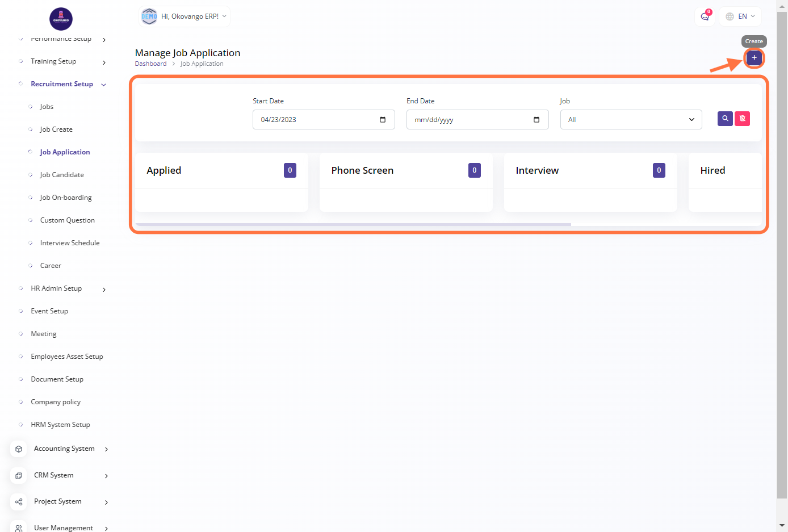
Task: Click the plus Create button
Action: click(754, 58)
